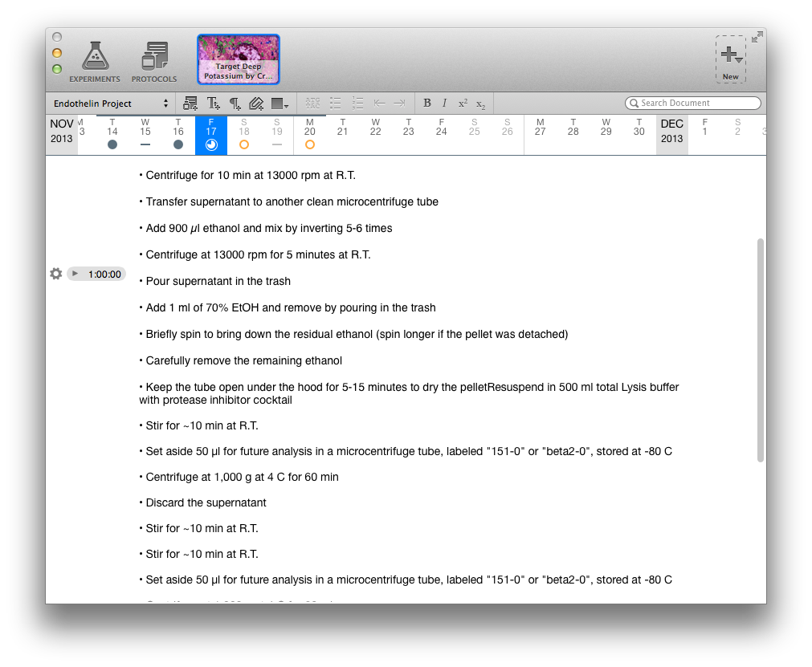812x667 pixels.
Task: Click the New experiment plus button
Action: [731, 59]
